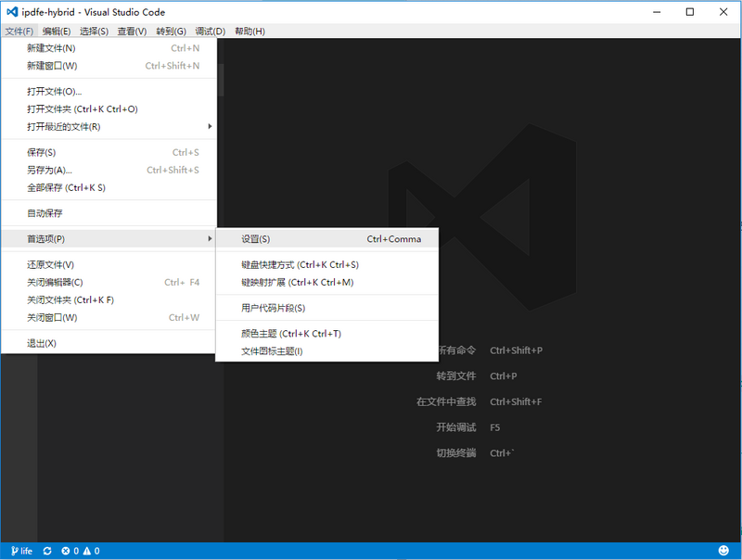Viewport: 742px width, 560px height.
Task: Select 打开文件夹 (Ctrl+K Ctrl+O) entry
Action: pos(109,109)
